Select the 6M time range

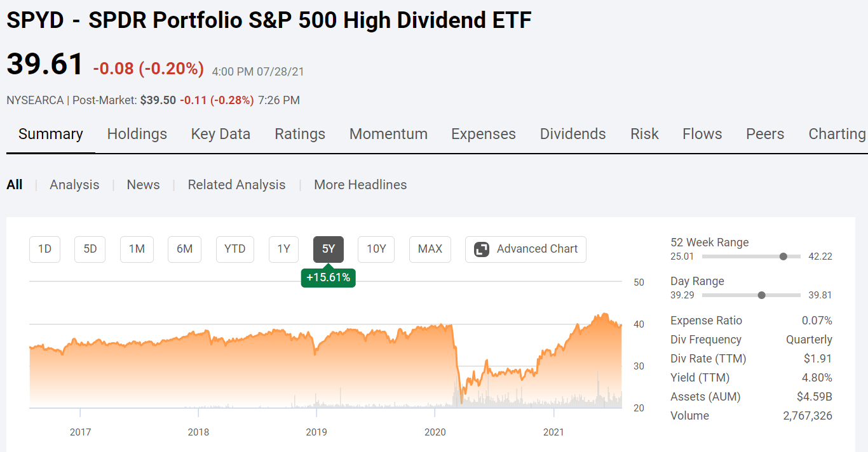tap(184, 249)
